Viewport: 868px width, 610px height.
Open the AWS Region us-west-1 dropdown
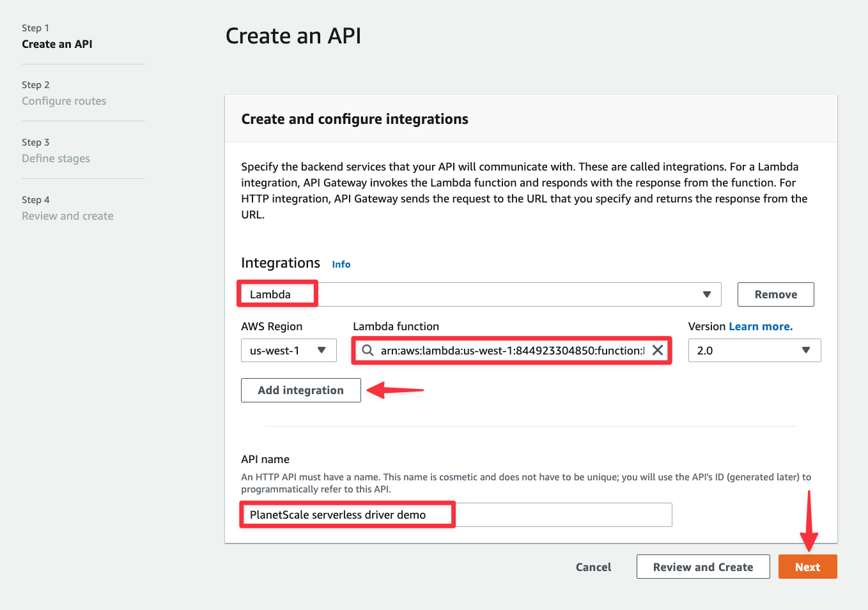pyautogui.click(x=288, y=350)
